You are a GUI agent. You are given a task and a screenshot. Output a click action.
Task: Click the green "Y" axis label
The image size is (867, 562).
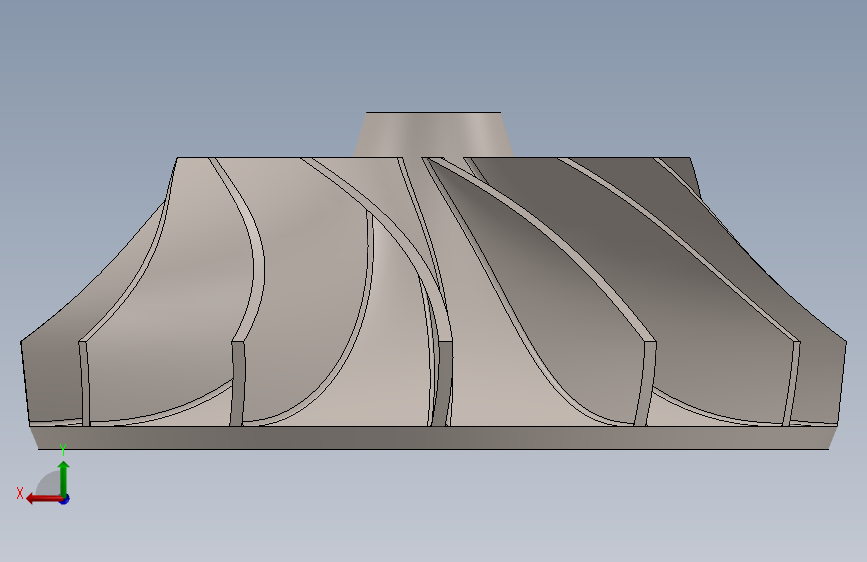(x=63, y=450)
